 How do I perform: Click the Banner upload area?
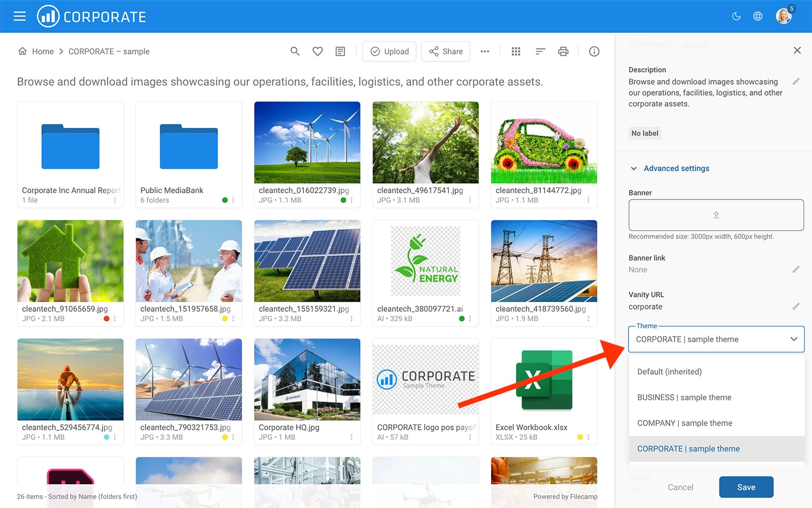point(716,215)
